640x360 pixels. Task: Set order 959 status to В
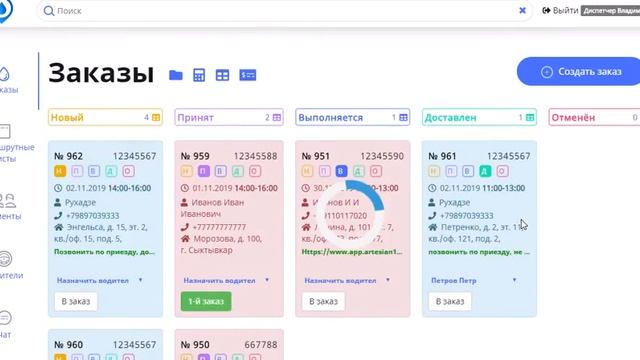(220, 171)
